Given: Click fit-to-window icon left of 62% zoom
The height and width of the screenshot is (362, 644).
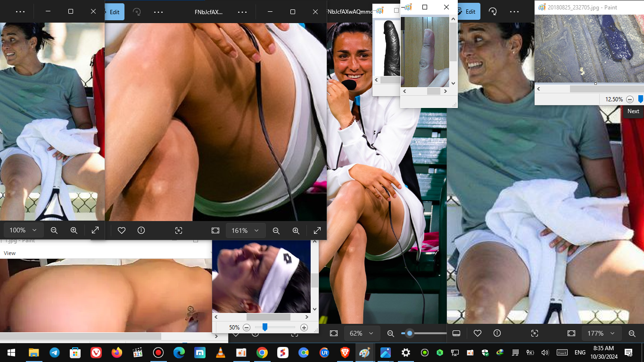Looking at the screenshot, I should 334,333.
